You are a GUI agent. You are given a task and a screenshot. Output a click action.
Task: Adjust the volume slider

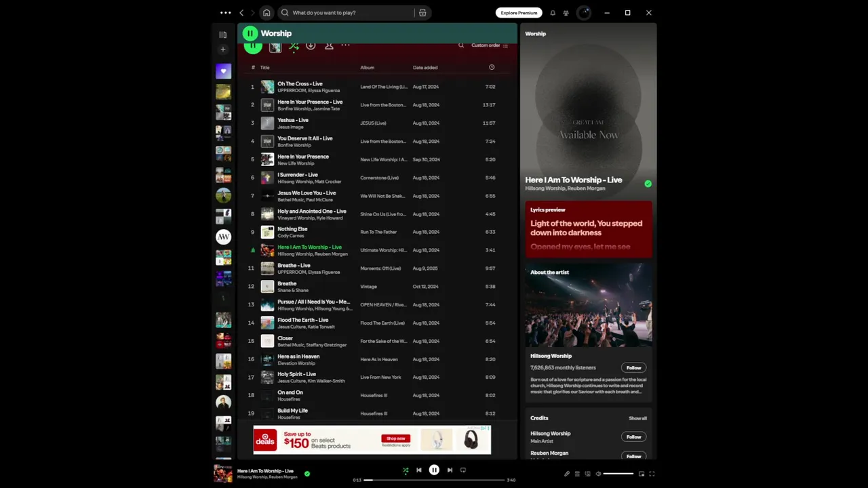(x=618, y=474)
